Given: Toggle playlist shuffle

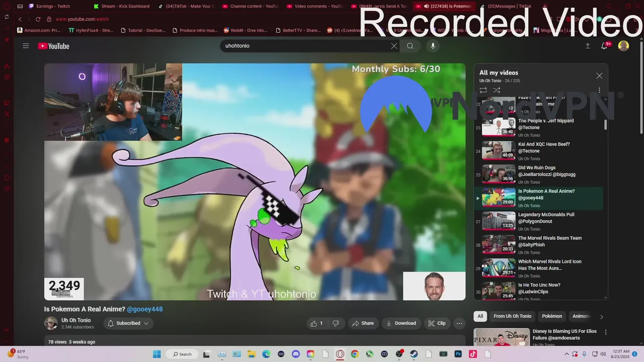Looking at the screenshot, I should coord(497,90).
